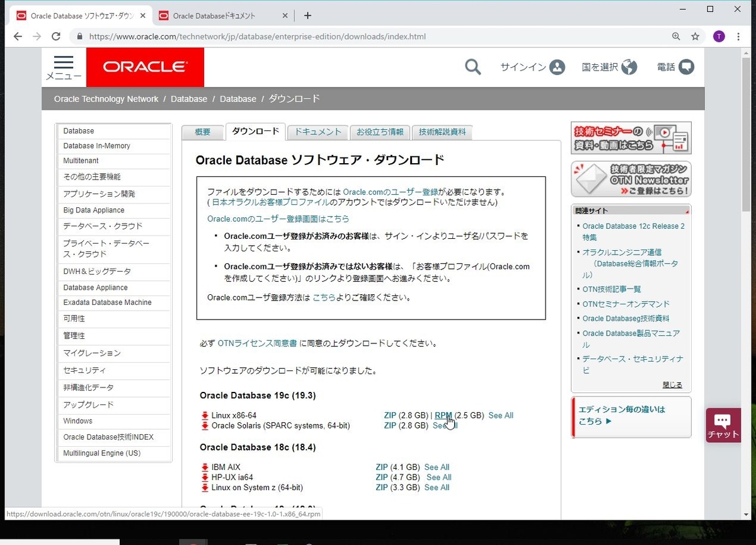Reload the page with the refresh icon
Viewport: 756px width, 545px height.
(x=55, y=36)
